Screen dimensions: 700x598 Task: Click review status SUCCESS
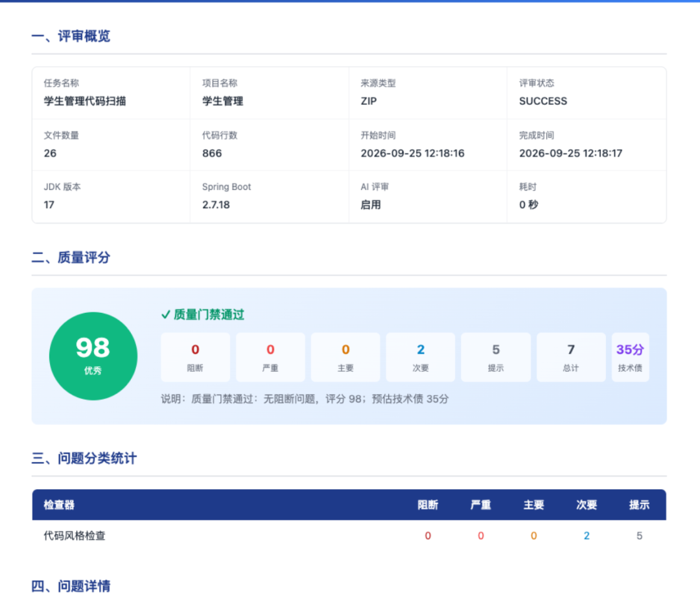(543, 101)
